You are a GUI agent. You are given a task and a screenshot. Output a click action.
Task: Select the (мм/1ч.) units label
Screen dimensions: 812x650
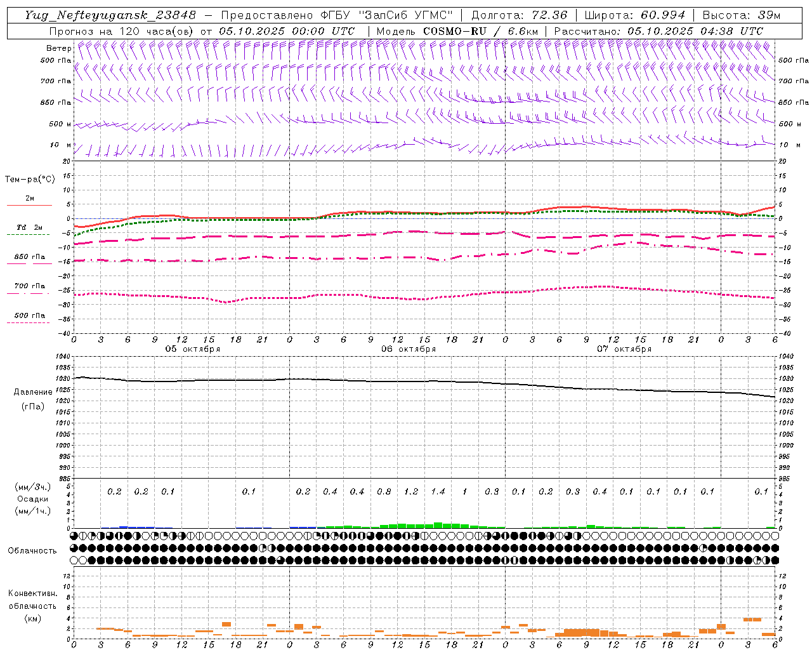(x=33, y=511)
